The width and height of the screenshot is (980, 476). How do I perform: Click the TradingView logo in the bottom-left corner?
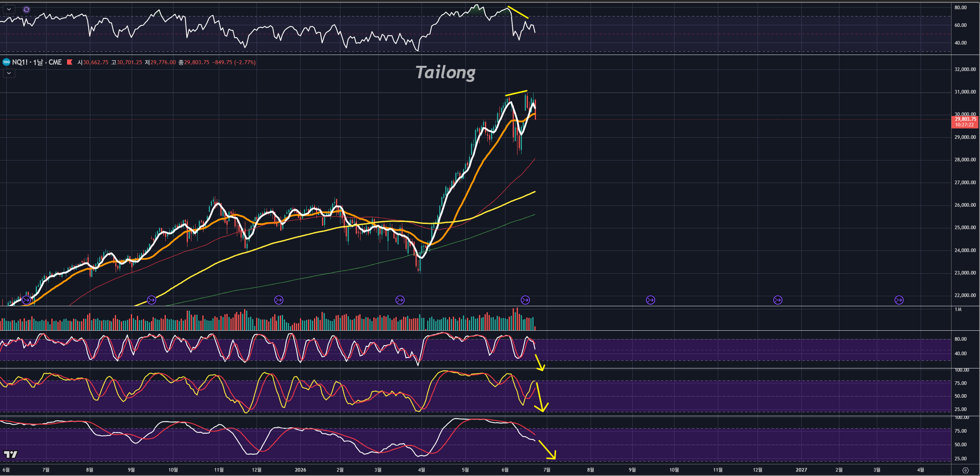pos(11,454)
